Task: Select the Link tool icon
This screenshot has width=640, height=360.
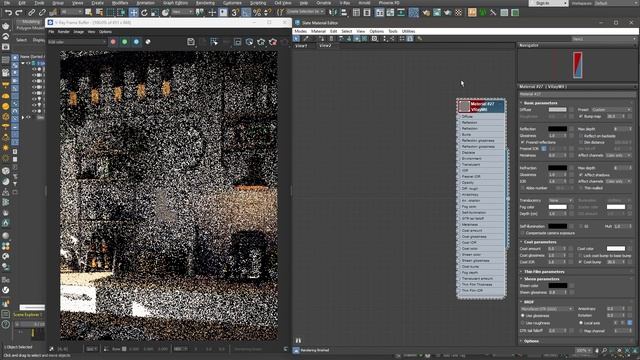Action: pos(31,13)
